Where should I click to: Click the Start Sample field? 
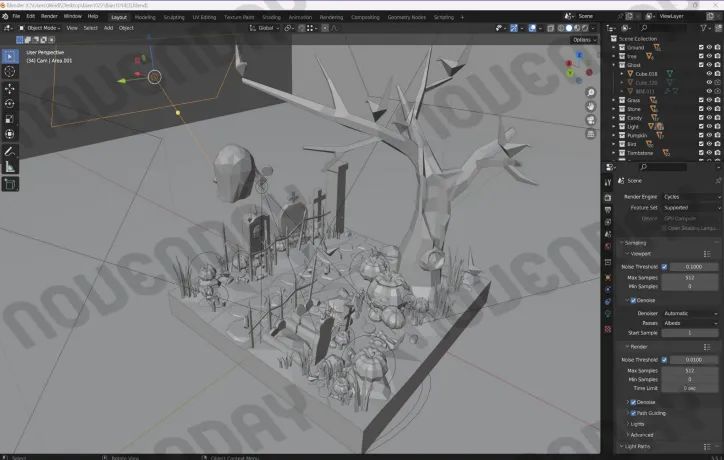point(690,333)
